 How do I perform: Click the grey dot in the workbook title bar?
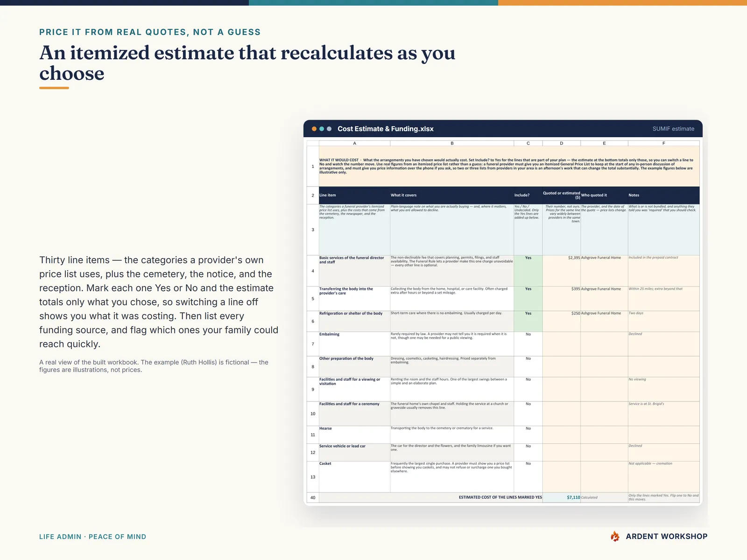[x=329, y=129]
